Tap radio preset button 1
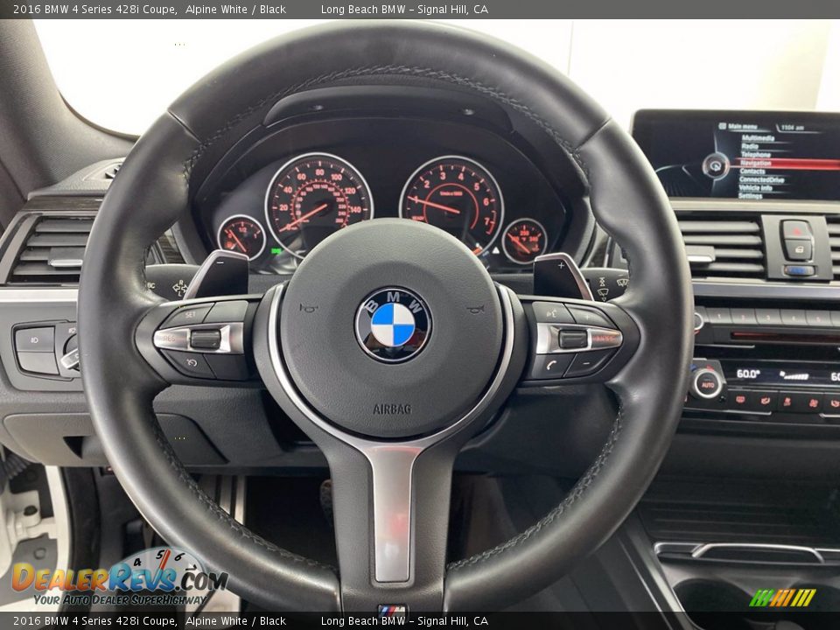Screen dimensions: 840x630 (x=719, y=317)
